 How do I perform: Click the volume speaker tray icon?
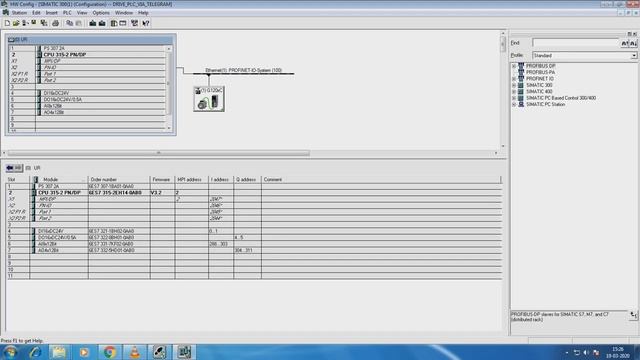coord(586,353)
